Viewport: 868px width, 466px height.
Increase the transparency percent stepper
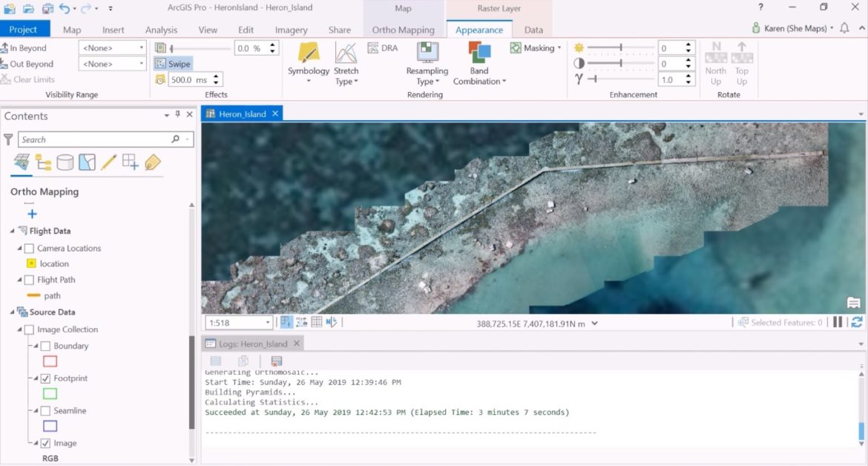pyautogui.click(x=272, y=45)
